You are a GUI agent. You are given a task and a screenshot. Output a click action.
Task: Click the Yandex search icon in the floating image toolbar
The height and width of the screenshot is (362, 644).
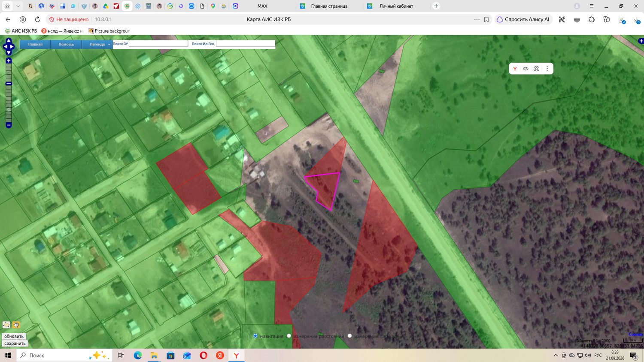point(515,69)
